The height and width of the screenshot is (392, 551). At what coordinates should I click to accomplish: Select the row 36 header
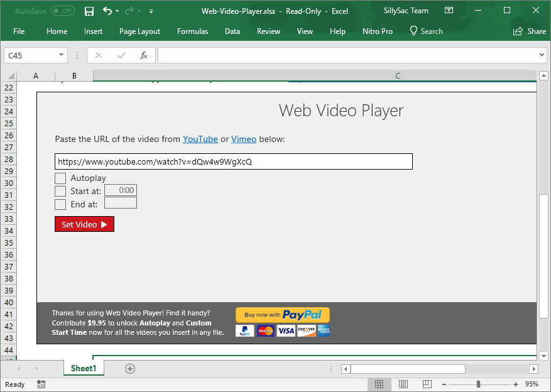click(9, 254)
